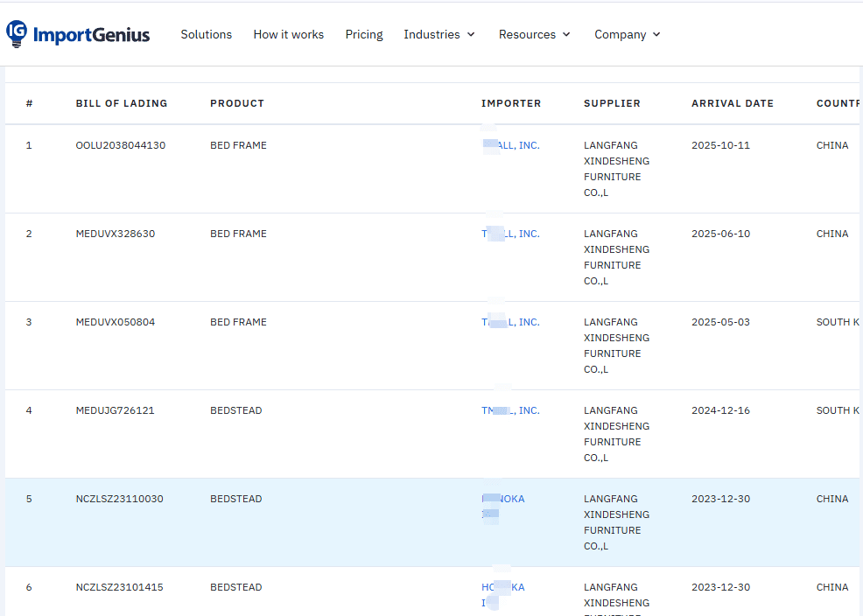Select bill number NCZLSZ23101415 in row 6
The image size is (863, 616).
pos(119,587)
